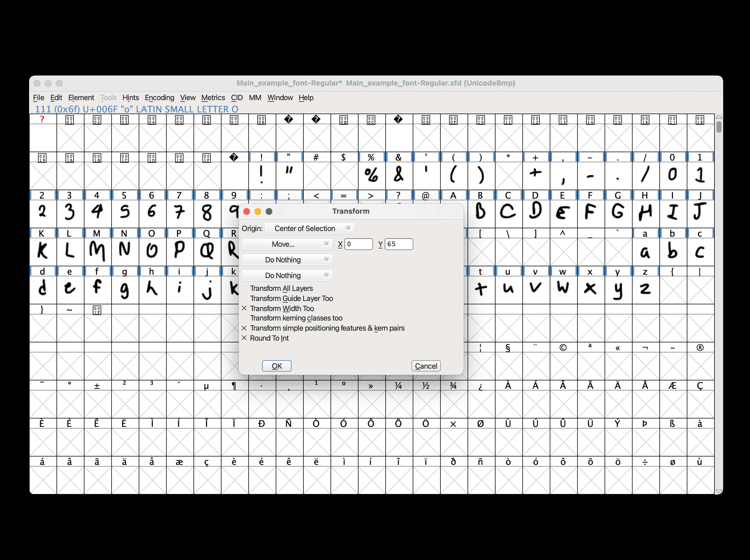Image resolution: width=750 pixels, height=560 pixels.
Task: Open the third Do Nothing dropdown
Action: point(287,275)
